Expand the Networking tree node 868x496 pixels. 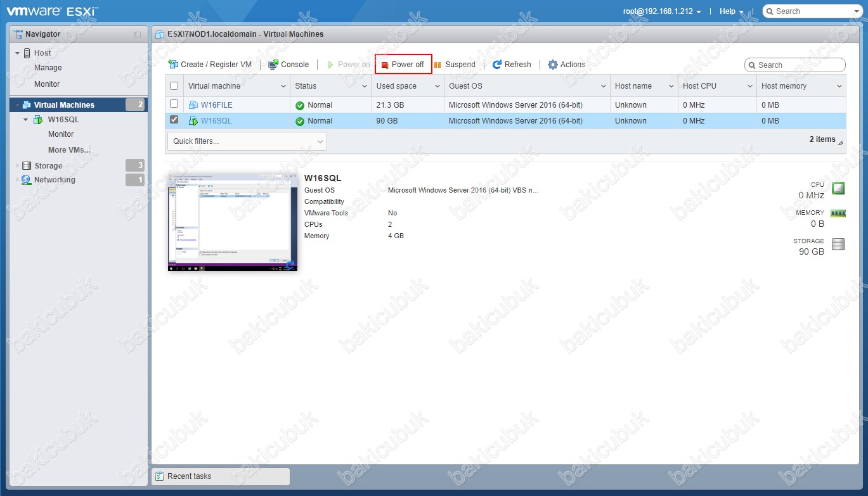point(18,180)
